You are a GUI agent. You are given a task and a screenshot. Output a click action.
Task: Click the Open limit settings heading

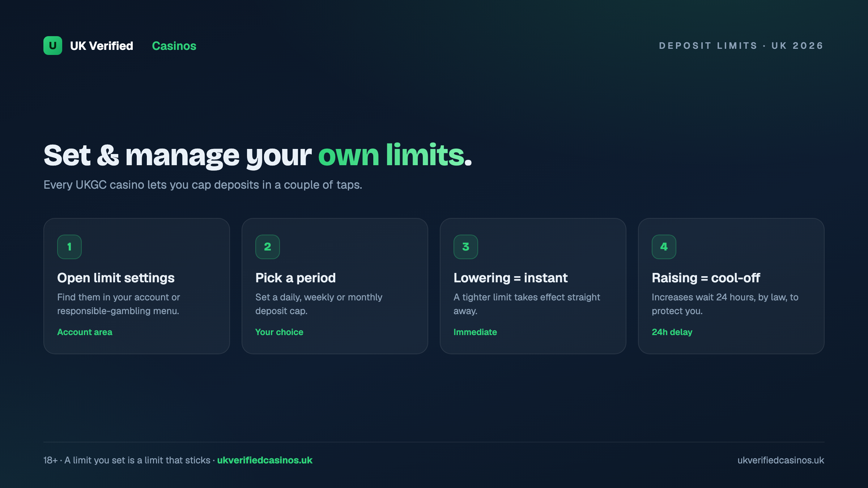pos(116,278)
